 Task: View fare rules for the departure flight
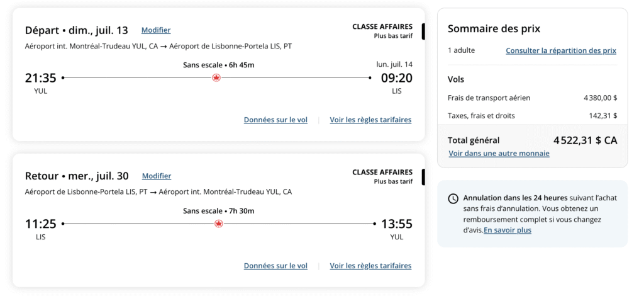click(370, 120)
